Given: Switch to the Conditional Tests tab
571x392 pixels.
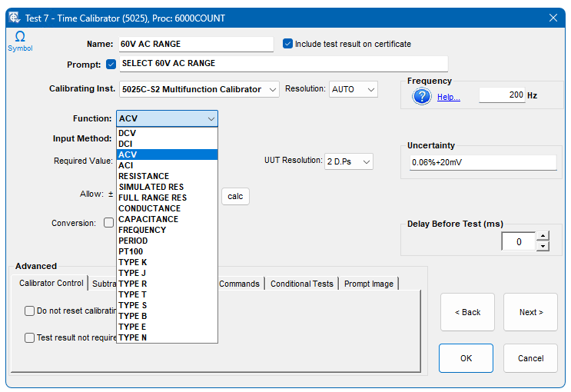Looking at the screenshot, I should click(301, 284).
